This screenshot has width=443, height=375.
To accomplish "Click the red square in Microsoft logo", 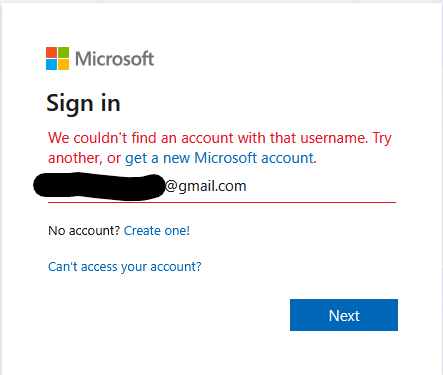I will (51, 53).
